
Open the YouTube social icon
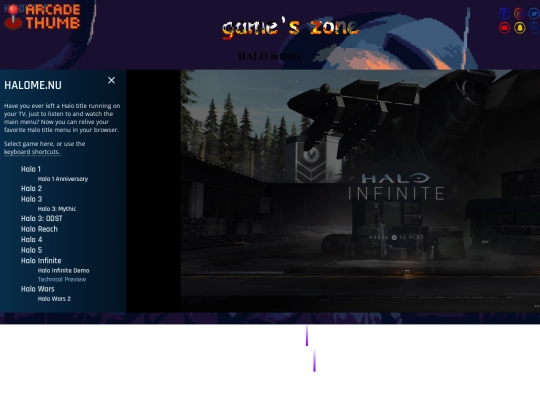pyautogui.click(x=504, y=28)
